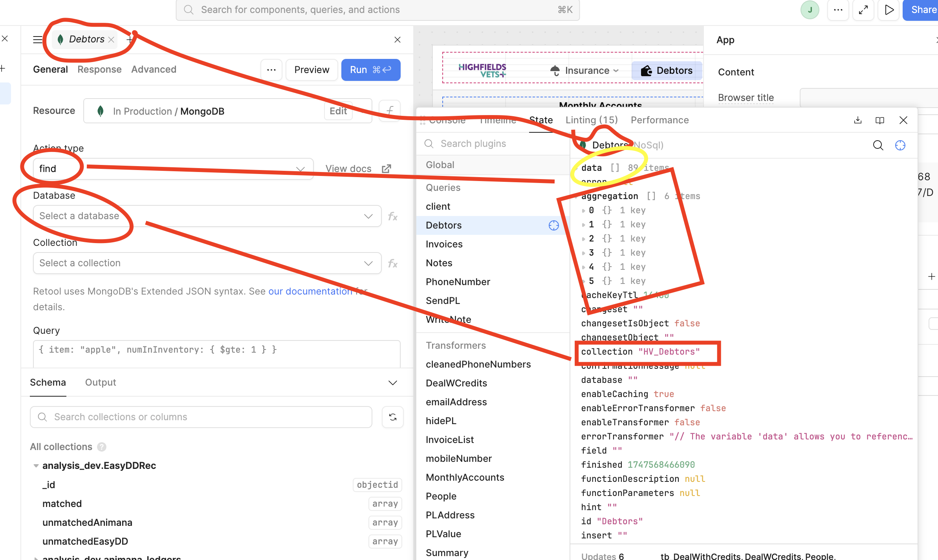This screenshot has height=560, width=938.
Task: Click the fullscreen expand arrows icon
Action: click(863, 10)
